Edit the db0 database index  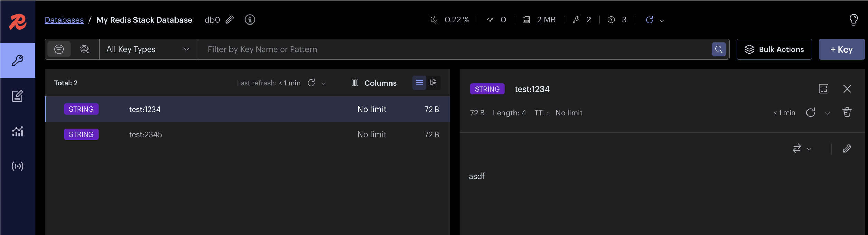click(229, 20)
